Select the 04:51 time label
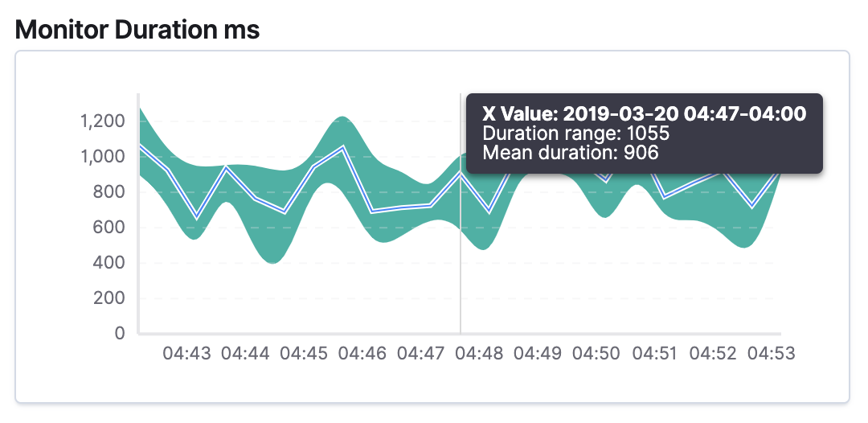This screenshot has height=423, width=868. (x=655, y=354)
